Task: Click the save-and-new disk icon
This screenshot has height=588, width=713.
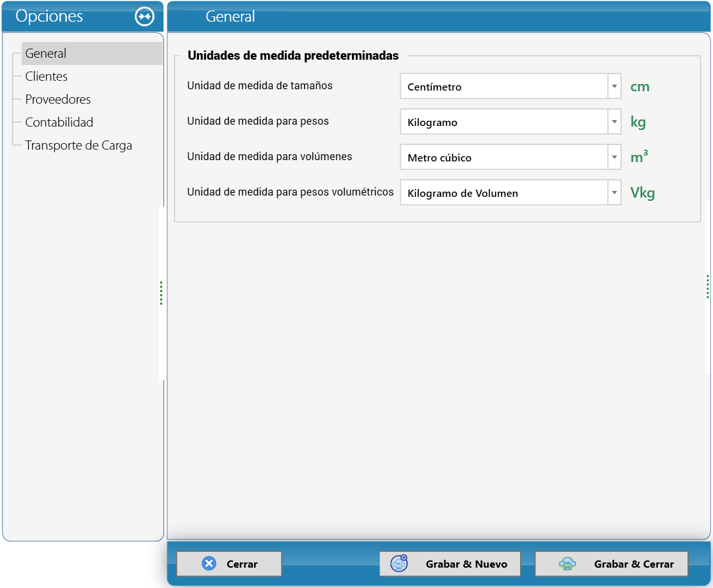Action: tap(399, 564)
